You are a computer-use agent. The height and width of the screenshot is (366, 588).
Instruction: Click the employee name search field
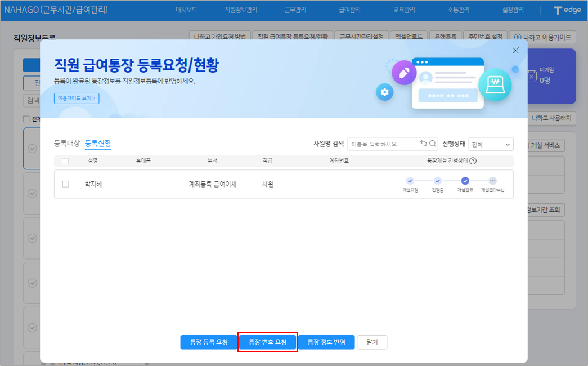[x=383, y=144]
